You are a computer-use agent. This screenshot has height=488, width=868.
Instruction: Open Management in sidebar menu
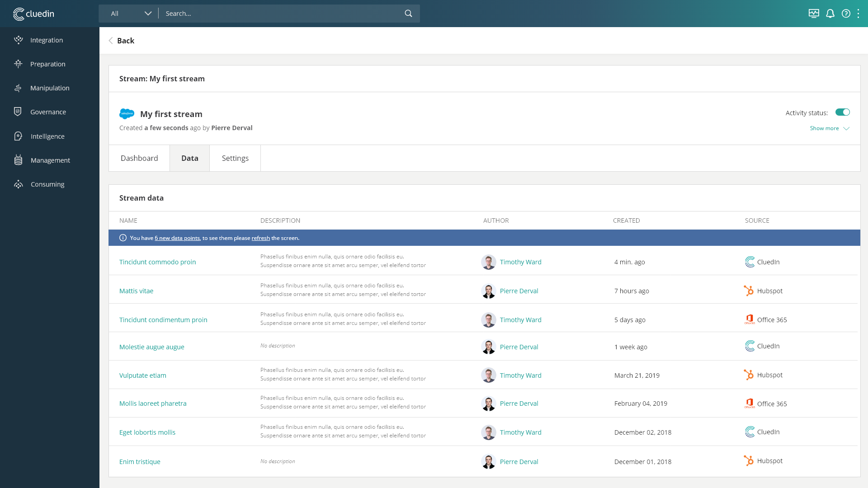click(50, 160)
